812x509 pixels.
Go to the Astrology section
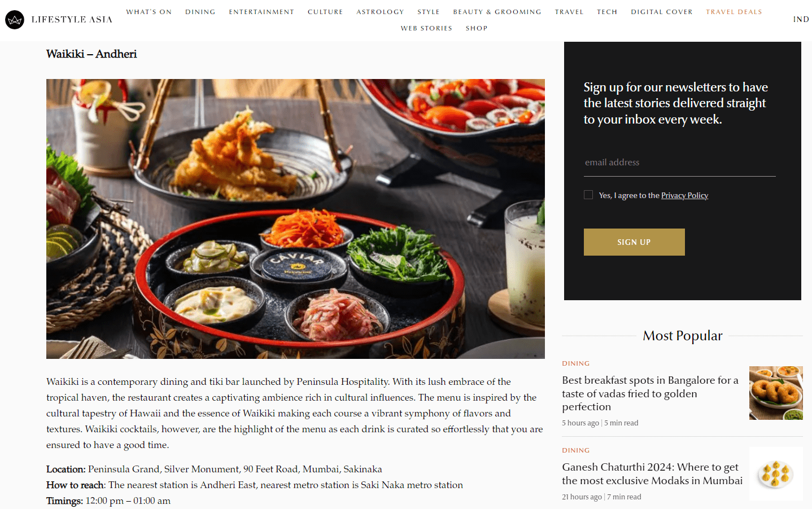pos(380,12)
